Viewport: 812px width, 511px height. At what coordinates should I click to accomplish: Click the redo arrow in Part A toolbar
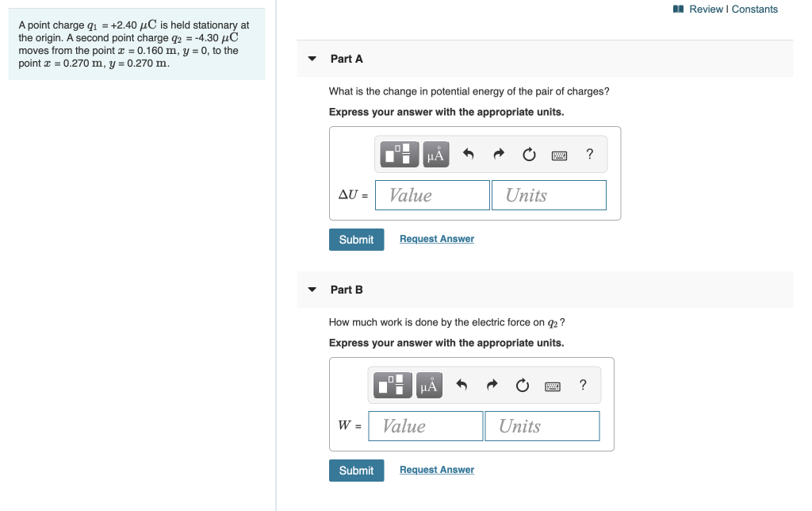(x=498, y=154)
